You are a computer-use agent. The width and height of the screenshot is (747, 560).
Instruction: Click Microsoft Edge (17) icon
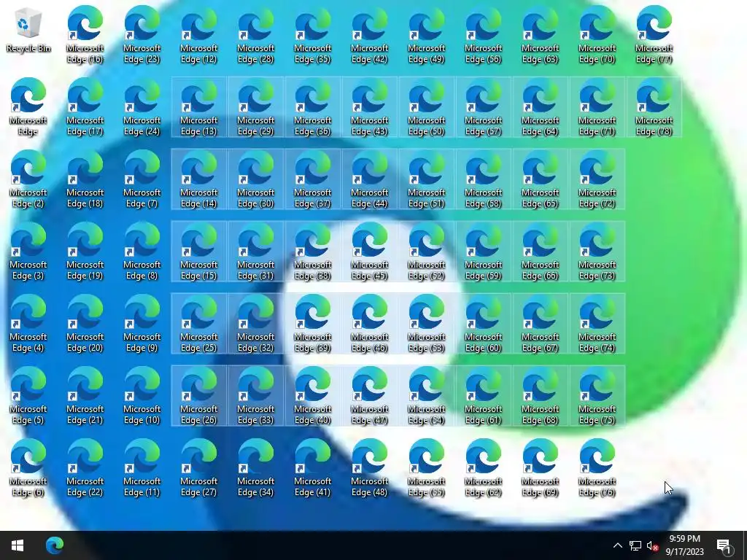(85, 107)
